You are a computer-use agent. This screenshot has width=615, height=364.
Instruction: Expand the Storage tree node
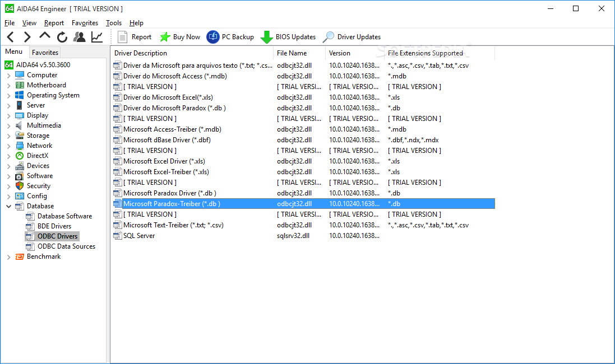coord(8,136)
